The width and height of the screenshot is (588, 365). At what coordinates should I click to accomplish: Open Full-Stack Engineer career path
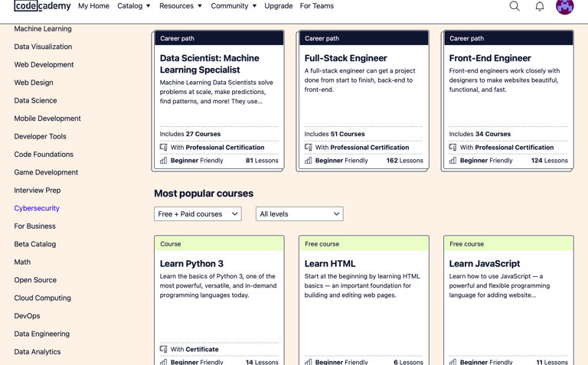[364, 100]
